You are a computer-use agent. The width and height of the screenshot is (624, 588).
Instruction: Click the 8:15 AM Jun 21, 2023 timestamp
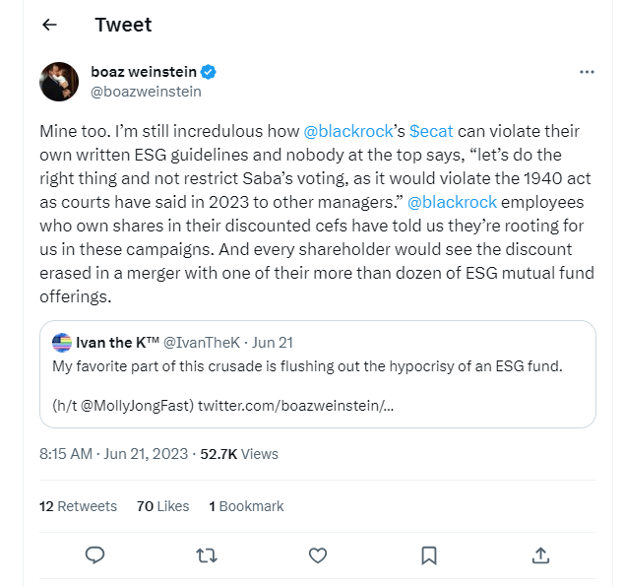(114, 453)
